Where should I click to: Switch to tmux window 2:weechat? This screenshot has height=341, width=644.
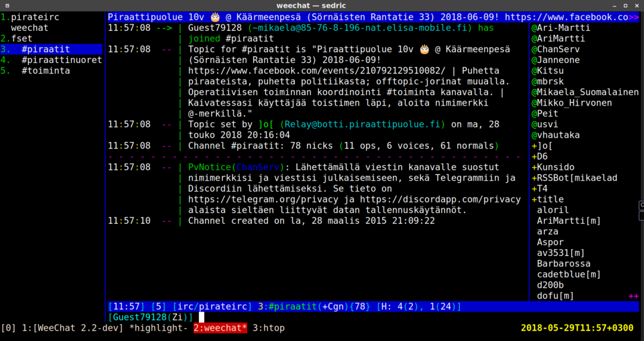coord(220,329)
